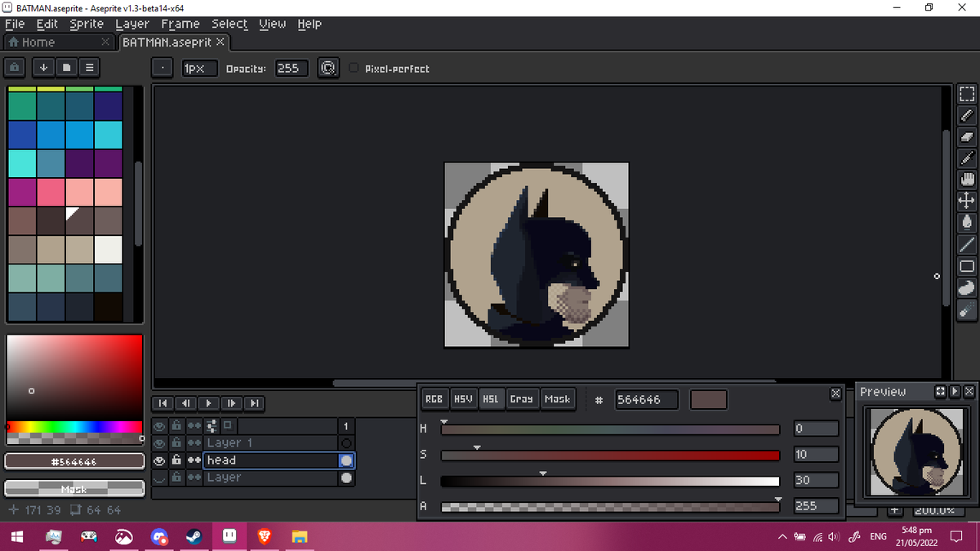Open the Layer menu

pyautogui.click(x=132, y=24)
